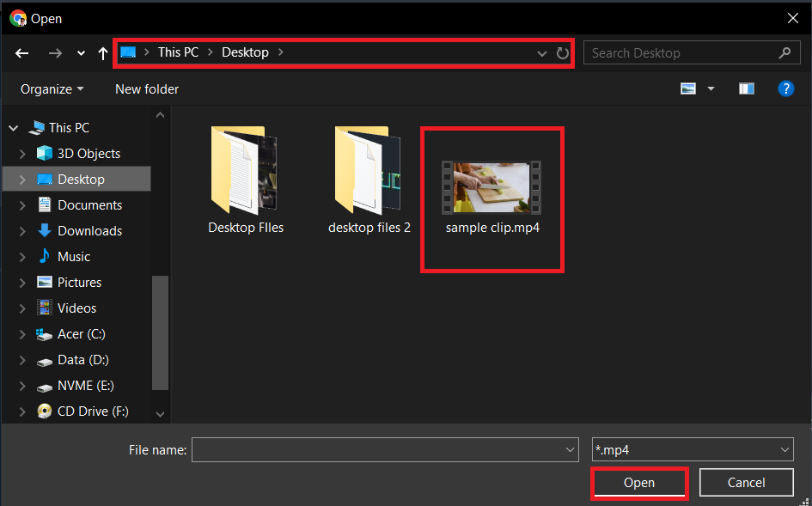Screen dimensions: 812x506
Task: Navigate up one folder level
Action: pos(102,52)
